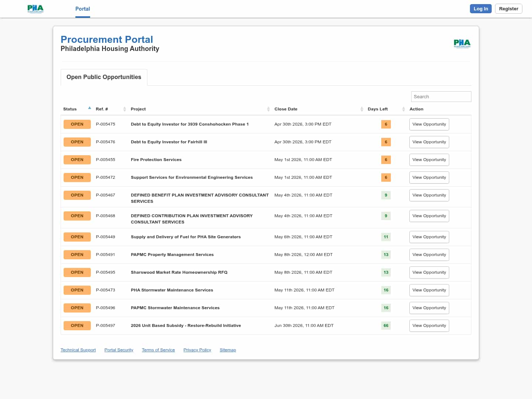
Task: Click the 66 days left badge
Action: 386,325
